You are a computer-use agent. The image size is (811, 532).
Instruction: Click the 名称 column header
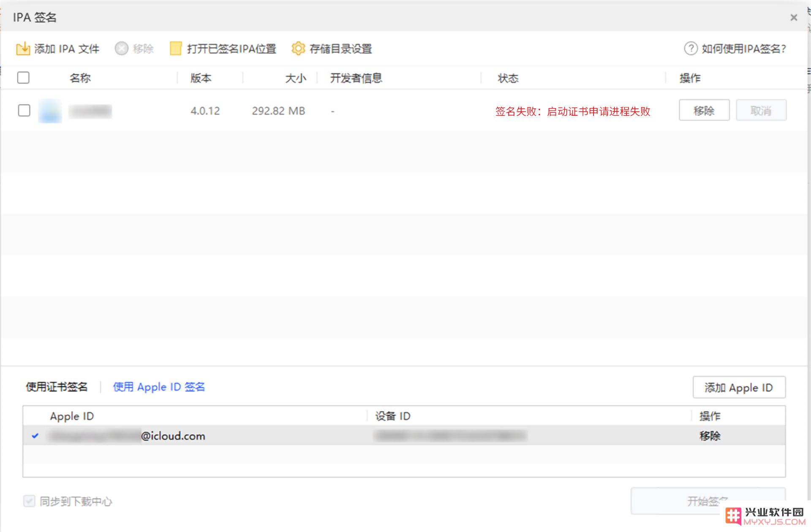80,78
